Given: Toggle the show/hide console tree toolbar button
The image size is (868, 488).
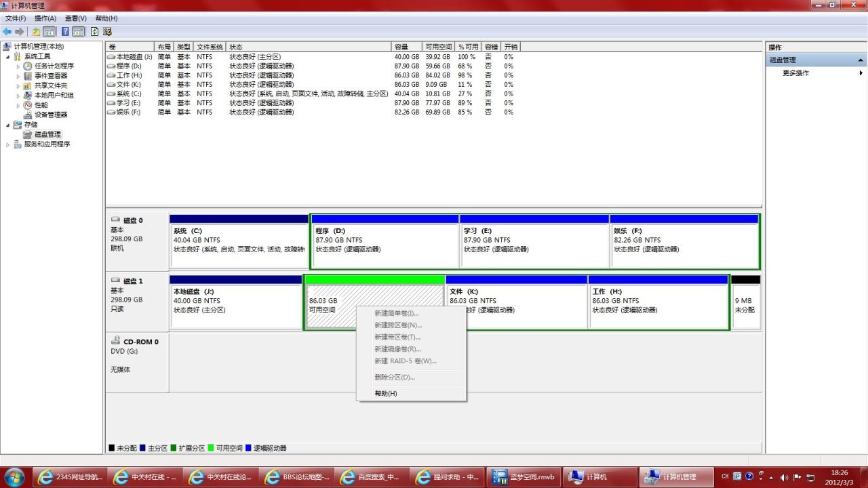Looking at the screenshot, I should pos(50,32).
